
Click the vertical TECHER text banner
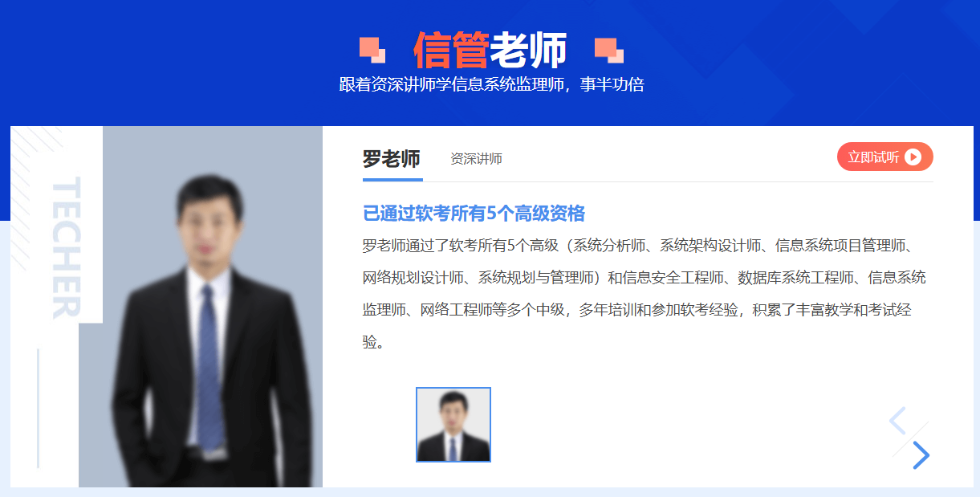point(66,248)
